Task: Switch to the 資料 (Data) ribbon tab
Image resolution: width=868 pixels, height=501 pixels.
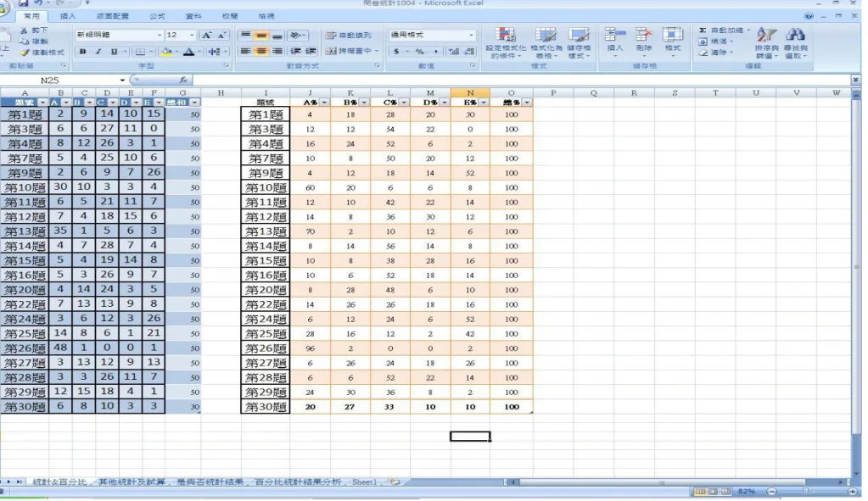Action: 193,16
